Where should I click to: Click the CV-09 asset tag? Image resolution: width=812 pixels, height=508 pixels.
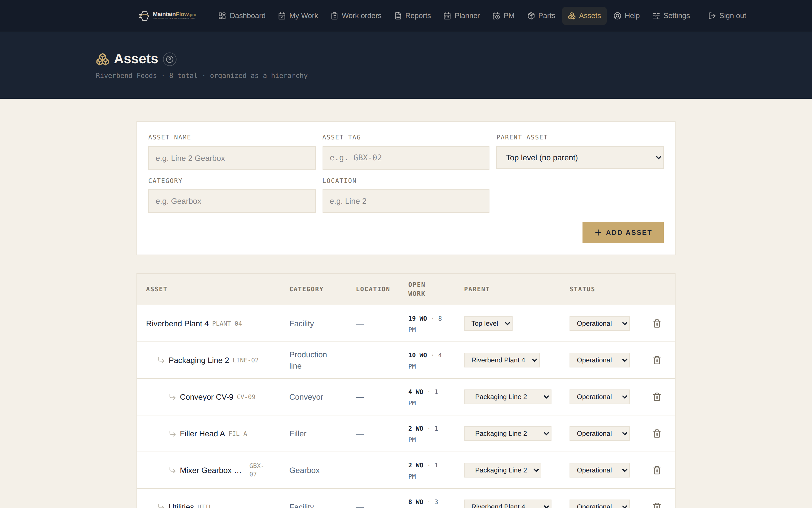click(246, 397)
